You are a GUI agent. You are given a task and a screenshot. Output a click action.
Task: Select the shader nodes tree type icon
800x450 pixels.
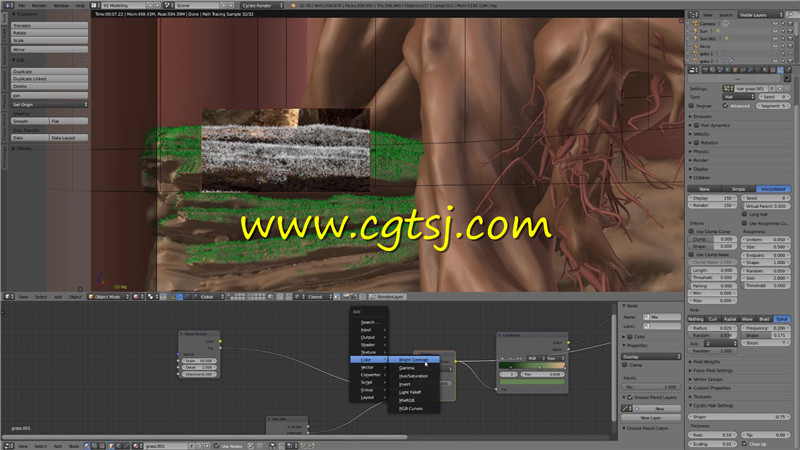[87, 446]
